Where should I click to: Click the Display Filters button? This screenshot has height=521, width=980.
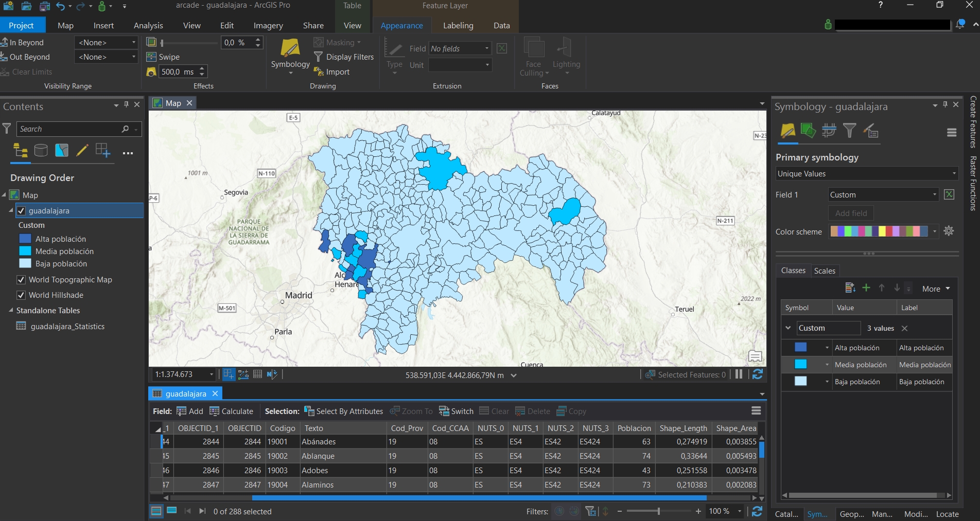pos(344,57)
